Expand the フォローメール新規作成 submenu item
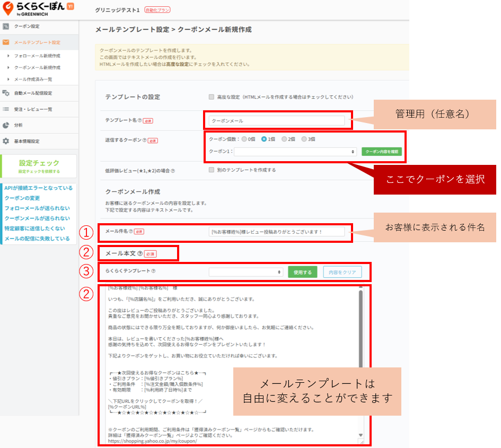The image size is (501, 448). [x=37, y=56]
